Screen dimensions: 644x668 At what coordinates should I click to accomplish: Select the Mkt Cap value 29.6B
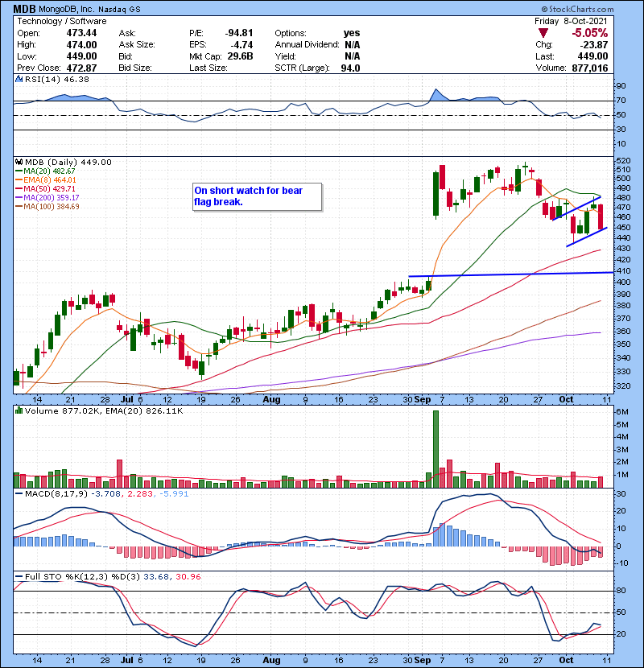tap(240, 56)
